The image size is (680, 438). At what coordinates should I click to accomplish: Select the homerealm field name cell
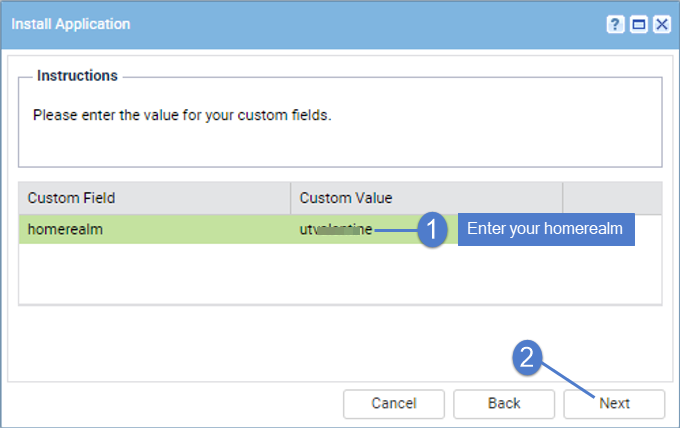(154, 229)
